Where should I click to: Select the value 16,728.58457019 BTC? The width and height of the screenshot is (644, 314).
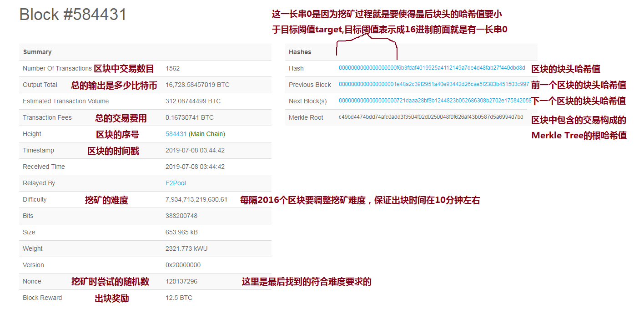coord(197,85)
